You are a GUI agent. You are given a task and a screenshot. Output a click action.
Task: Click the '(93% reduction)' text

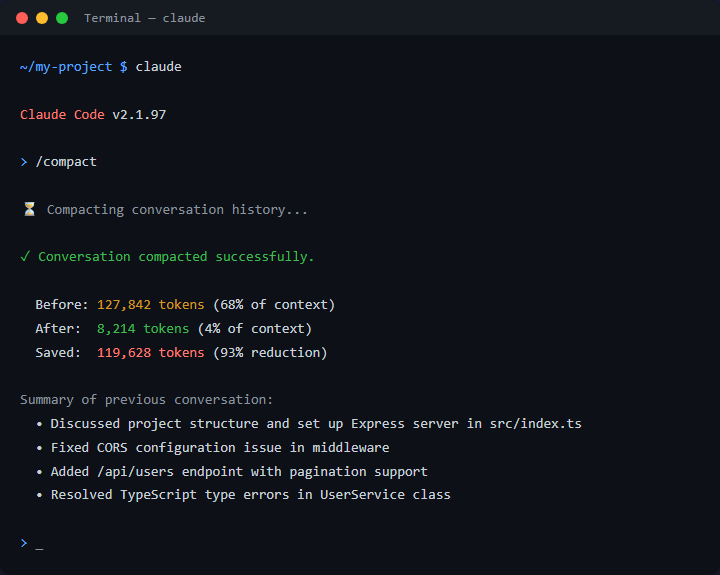[270, 352]
